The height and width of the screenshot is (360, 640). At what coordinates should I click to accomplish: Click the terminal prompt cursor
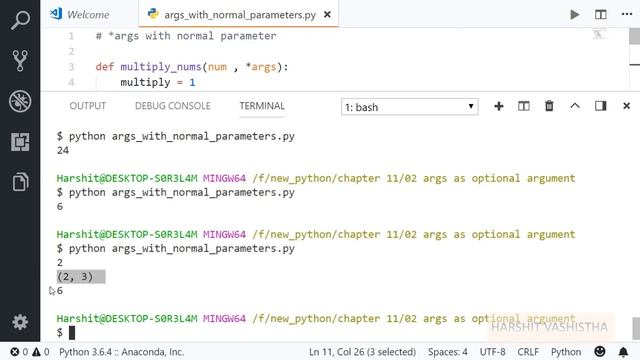click(x=72, y=333)
